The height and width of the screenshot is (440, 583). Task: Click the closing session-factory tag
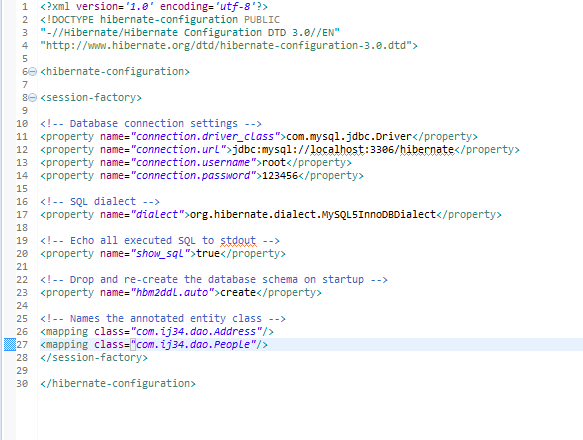click(x=94, y=357)
